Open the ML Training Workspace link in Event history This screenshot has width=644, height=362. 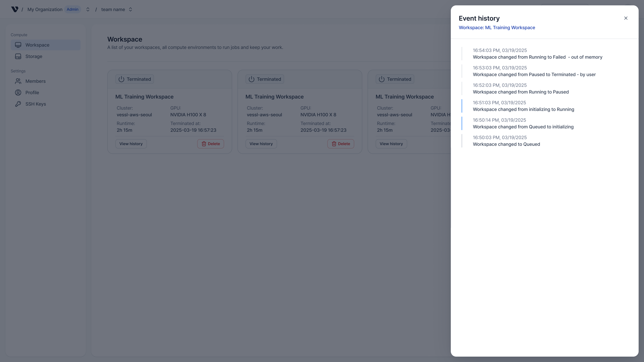pyautogui.click(x=497, y=27)
